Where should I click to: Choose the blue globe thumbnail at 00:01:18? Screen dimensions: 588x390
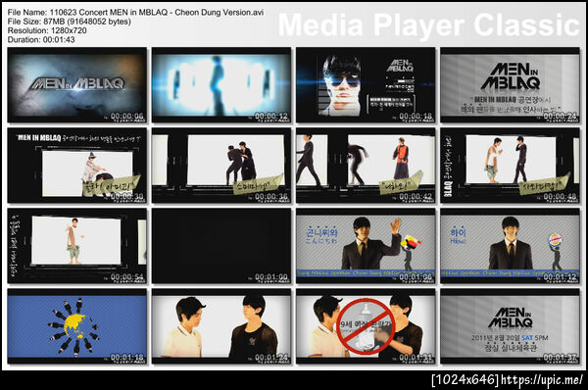click(x=76, y=326)
